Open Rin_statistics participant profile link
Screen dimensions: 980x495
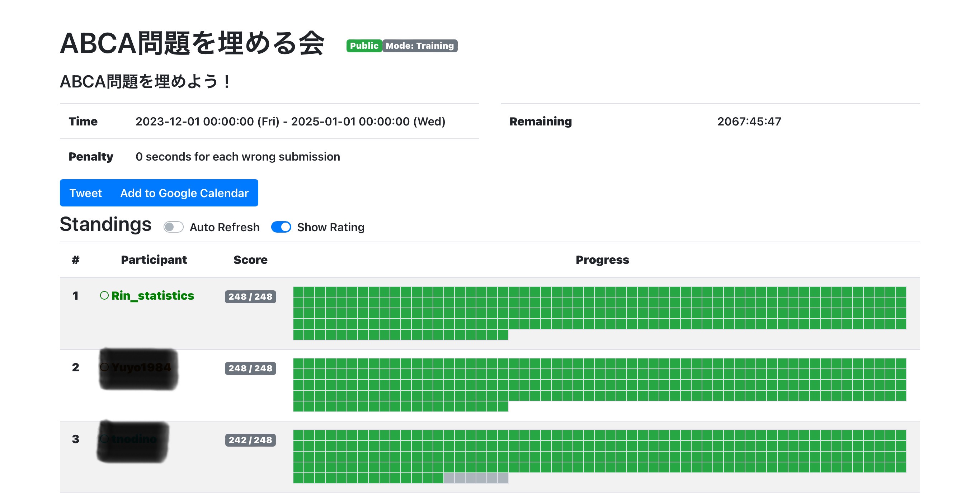click(152, 295)
